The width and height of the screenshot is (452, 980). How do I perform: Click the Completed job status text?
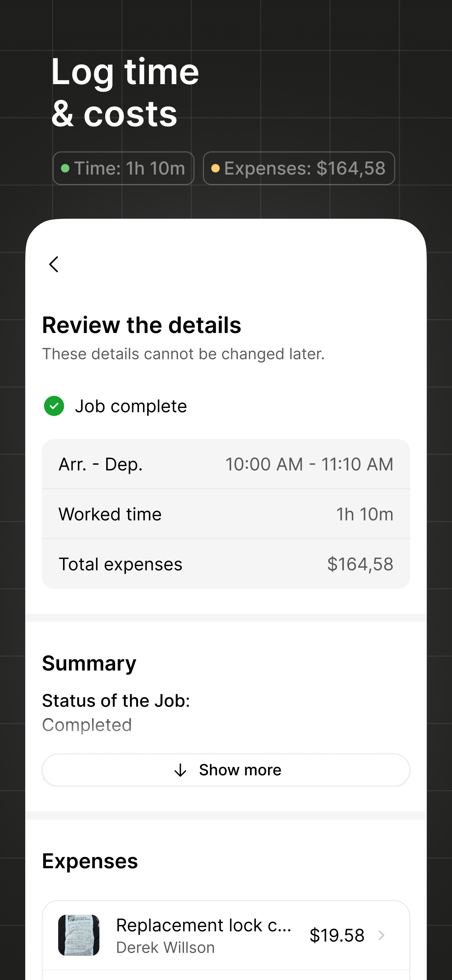(x=87, y=725)
